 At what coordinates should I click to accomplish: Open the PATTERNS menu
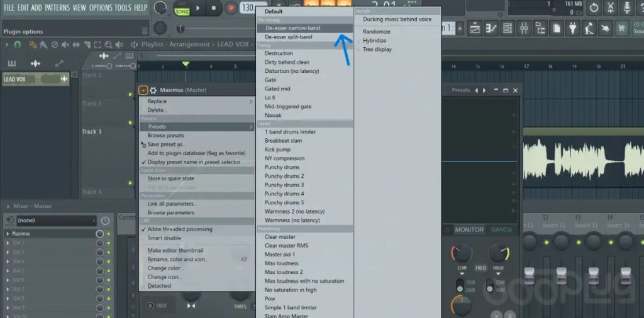click(x=57, y=8)
